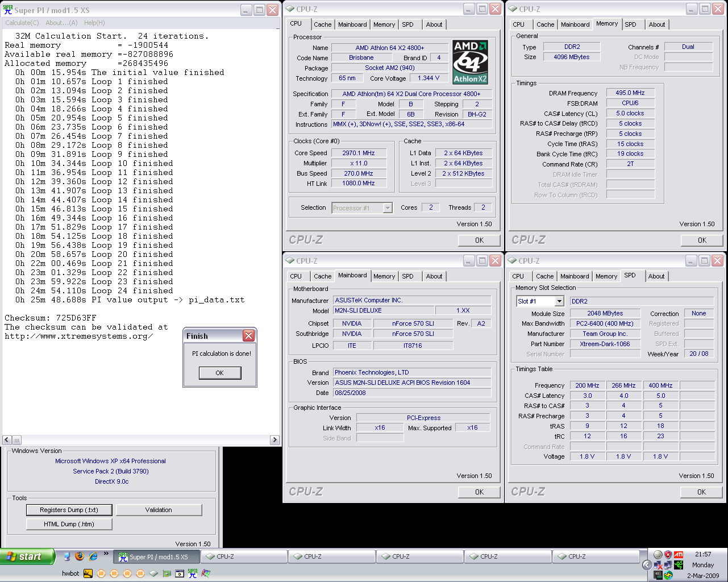Click the 2970.1 MHz Core Speed value

click(359, 153)
